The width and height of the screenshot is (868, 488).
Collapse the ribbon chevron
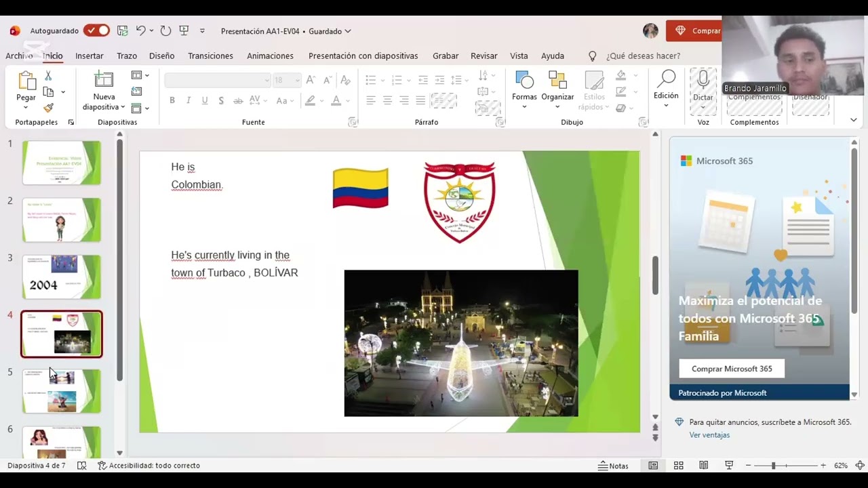tap(854, 120)
